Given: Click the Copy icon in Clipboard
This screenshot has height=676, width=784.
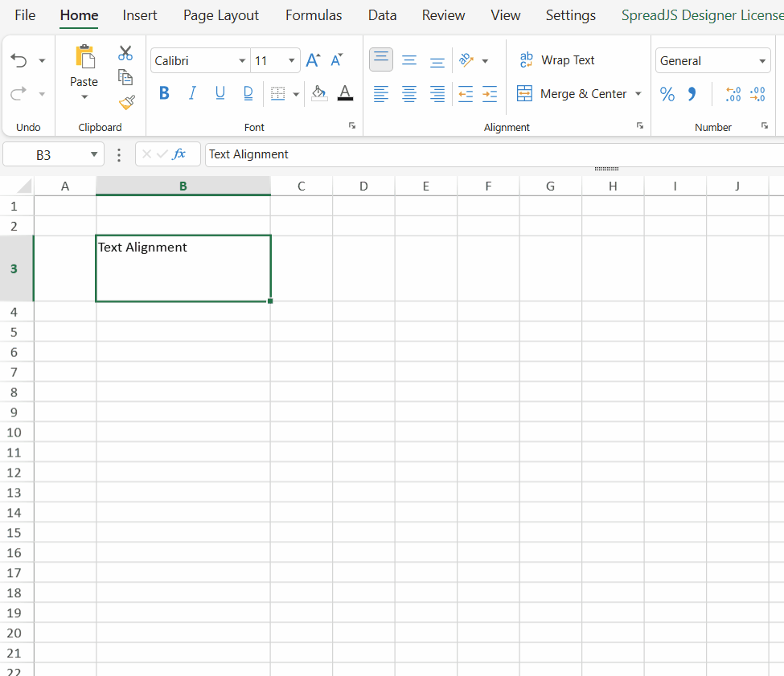Looking at the screenshot, I should 125,77.
